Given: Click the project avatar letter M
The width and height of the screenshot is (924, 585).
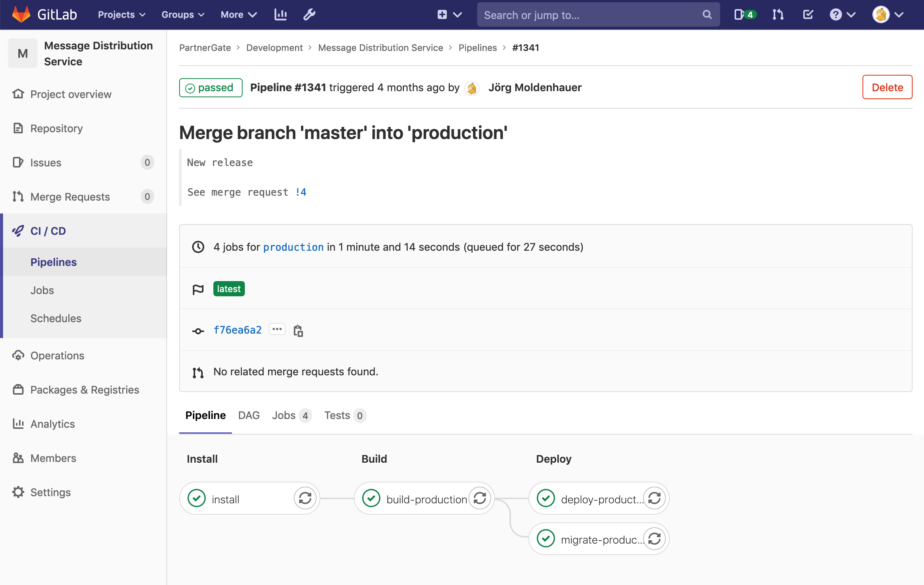Looking at the screenshot, I should [23, 53].
